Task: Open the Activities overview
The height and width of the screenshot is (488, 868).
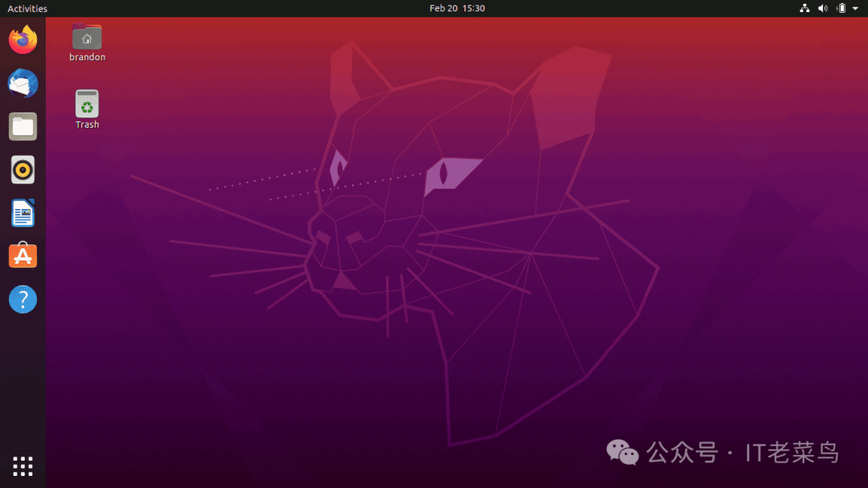Action: coord(27,8)
